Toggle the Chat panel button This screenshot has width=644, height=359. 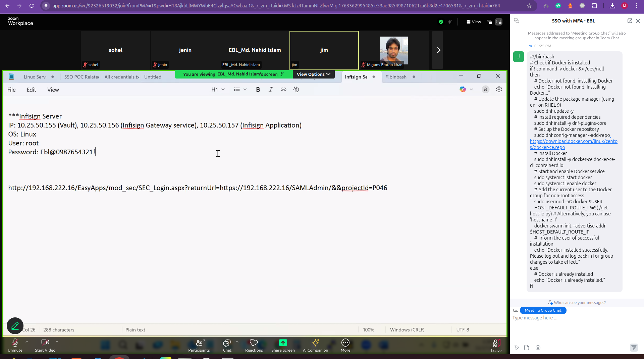tap(227, 343)
